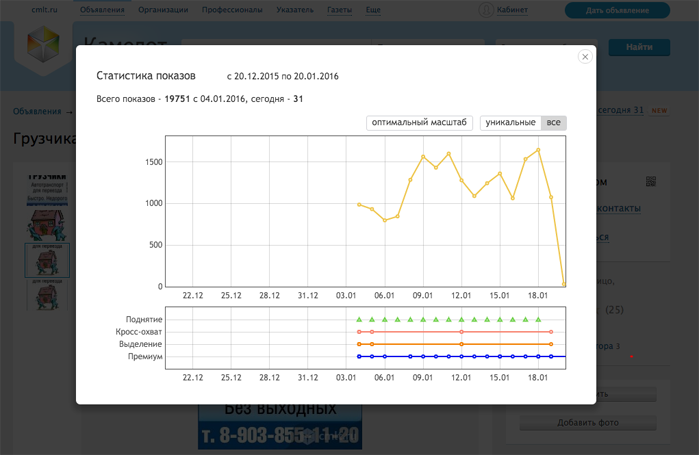The height and width of the screenshot is (455, 699).
Task: Click the user profile icon beside Кабинет
Action: pyautogui.click(x=486, y=10)
